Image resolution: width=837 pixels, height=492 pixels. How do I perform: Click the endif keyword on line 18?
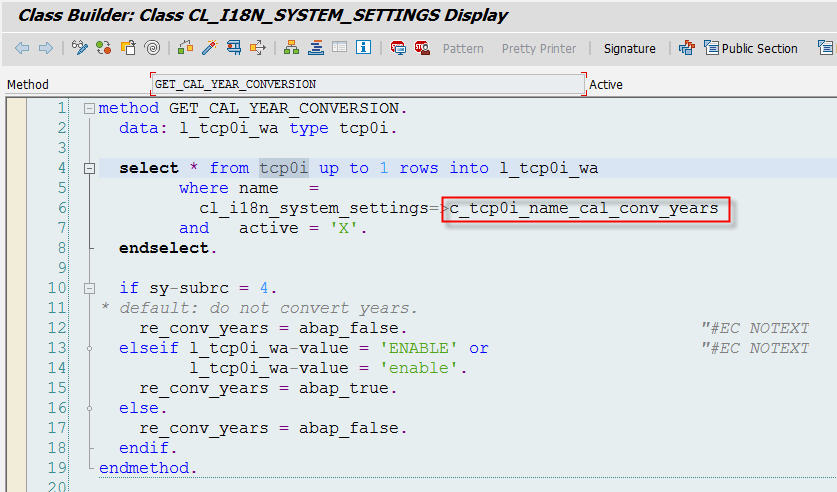(x=144, y=448)
